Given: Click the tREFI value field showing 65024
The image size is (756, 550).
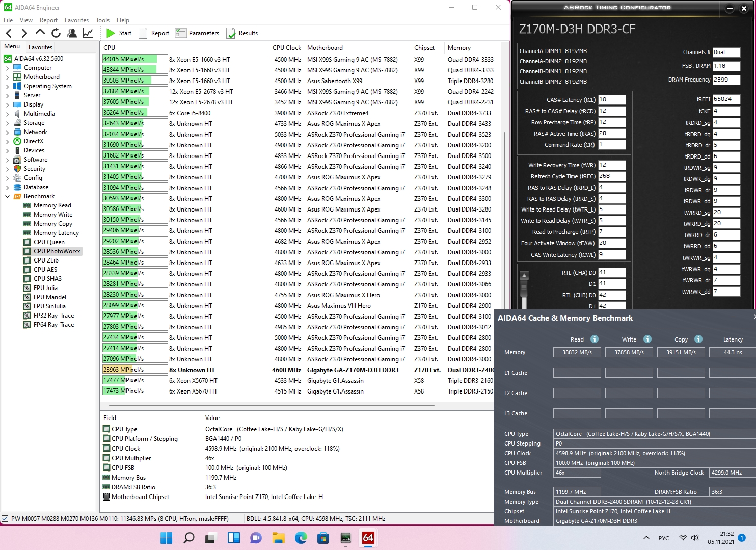Looking at the screenshot, I should 726,99.
